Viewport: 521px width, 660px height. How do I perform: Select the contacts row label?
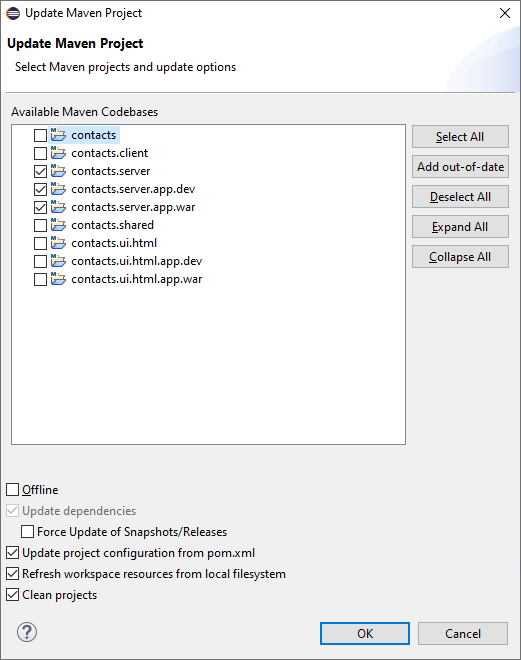[x=93, y=135]
